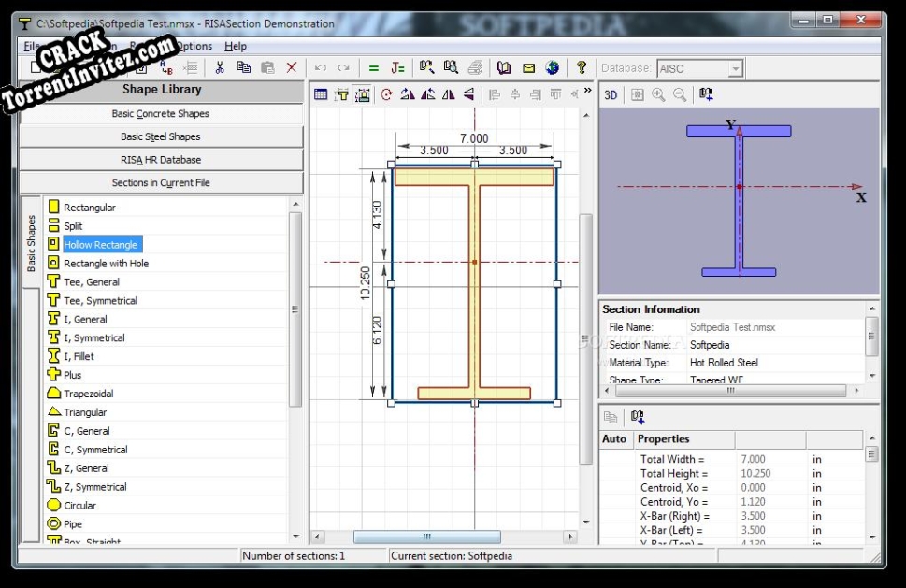Open Basic Concrete Shapes panel

point(161,114)
